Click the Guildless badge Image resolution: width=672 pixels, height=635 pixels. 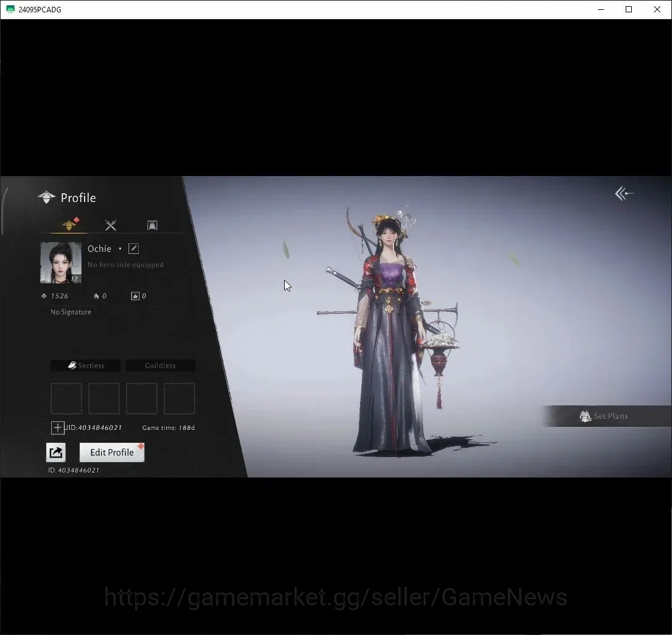pyautogui.click(x=161, y=366)
